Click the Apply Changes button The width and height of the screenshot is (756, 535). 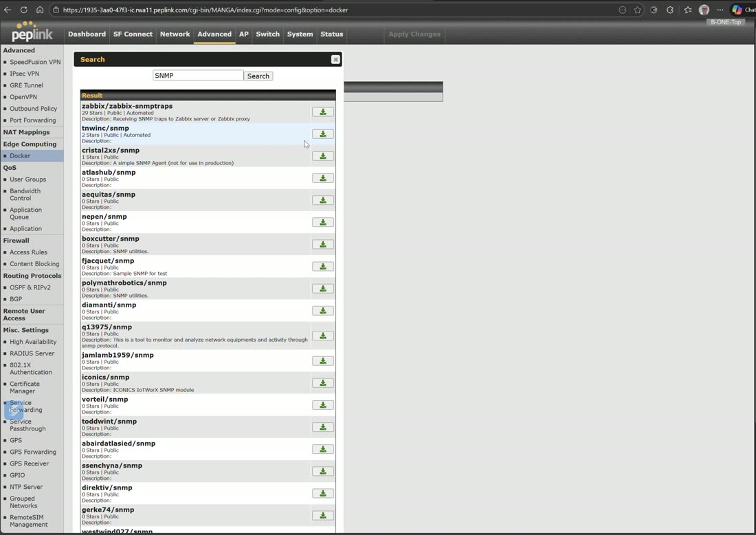pos(414,34)
